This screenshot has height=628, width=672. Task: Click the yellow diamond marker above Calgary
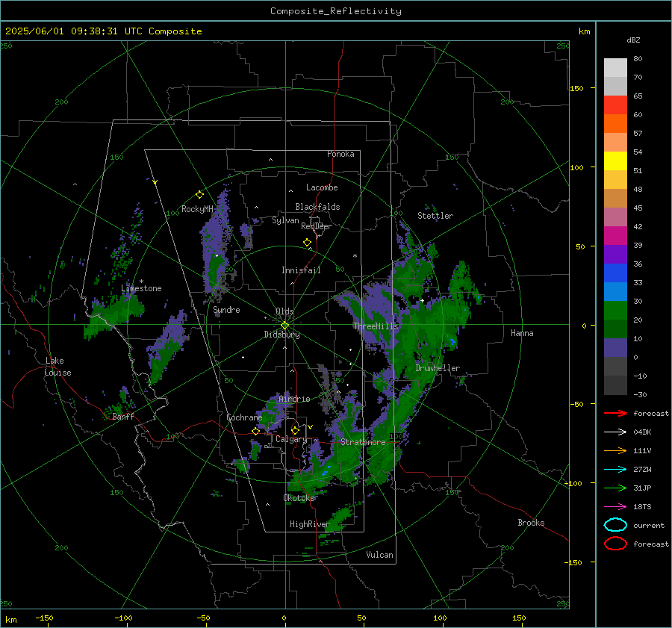[x=295, y=430]
